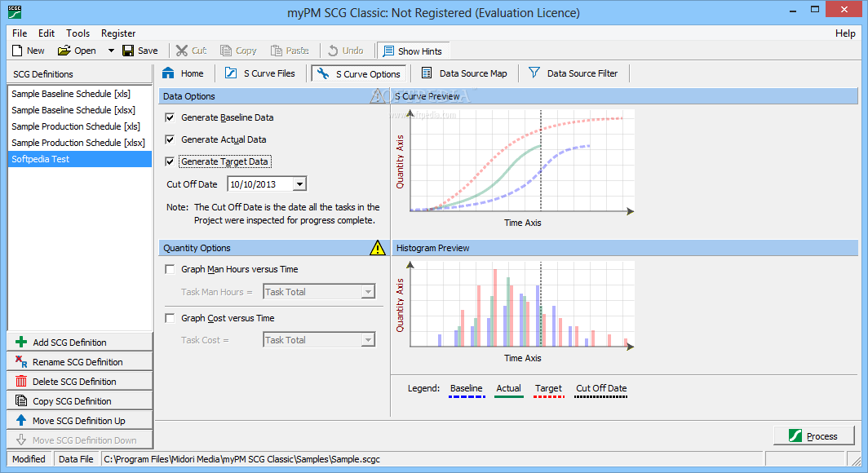This screenshot has width=868, height=473.
Task: Open the Help menu
Action: click(845, 33)
